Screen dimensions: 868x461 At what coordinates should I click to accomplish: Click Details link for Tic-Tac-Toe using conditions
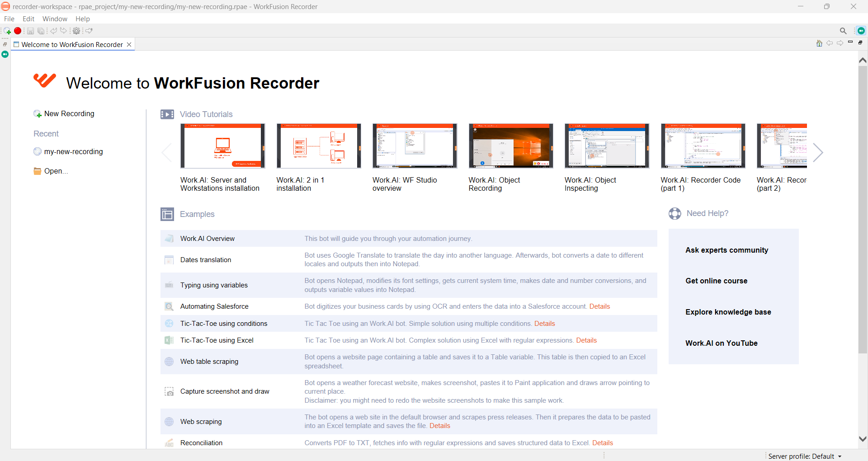click(x=544, y=324)
